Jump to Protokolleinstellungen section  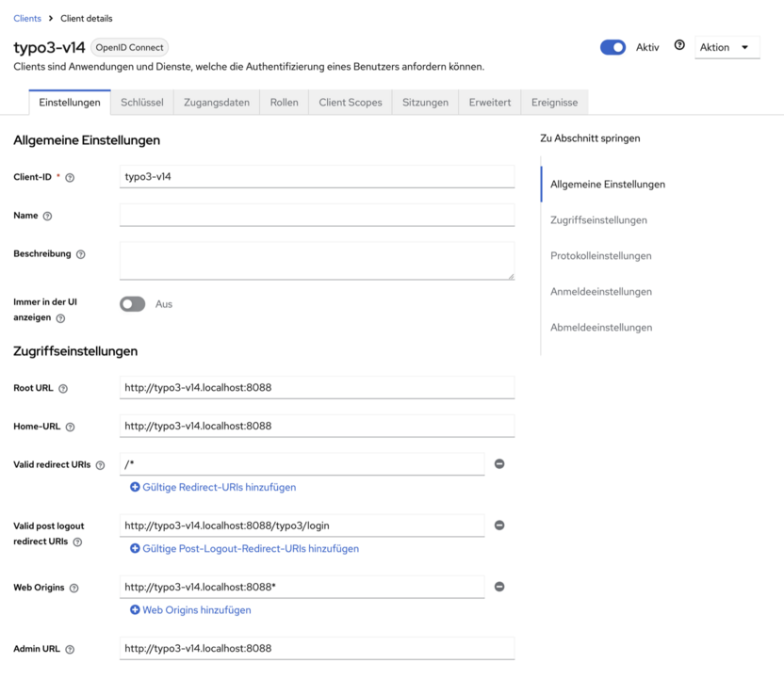[x=601, y=256]
